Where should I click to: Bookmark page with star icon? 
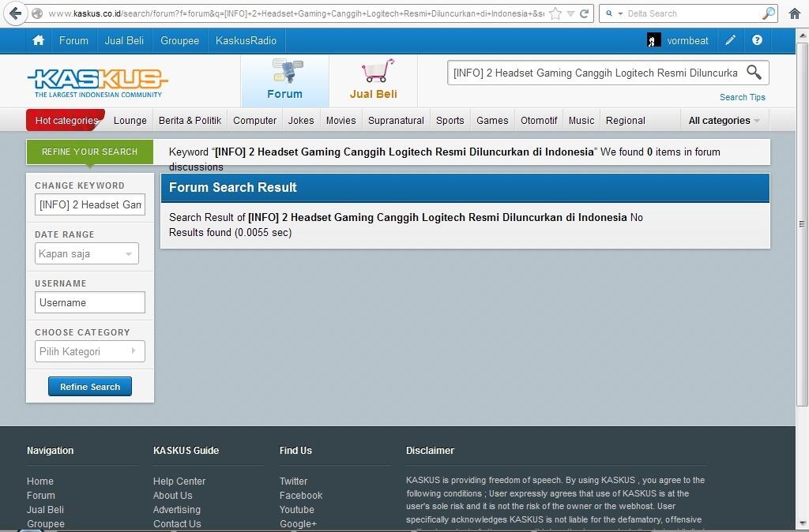click(x=555, y=13)
